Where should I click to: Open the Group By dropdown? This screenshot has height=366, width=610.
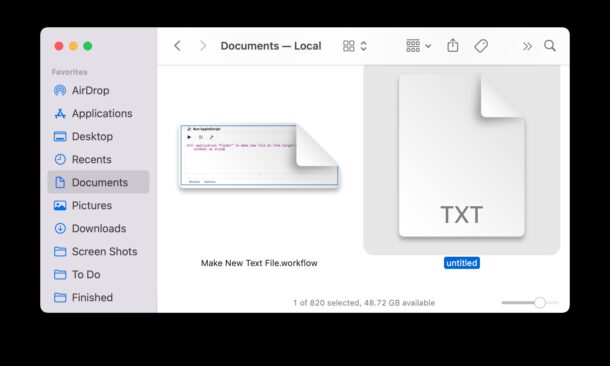click(x=419, y=46)
